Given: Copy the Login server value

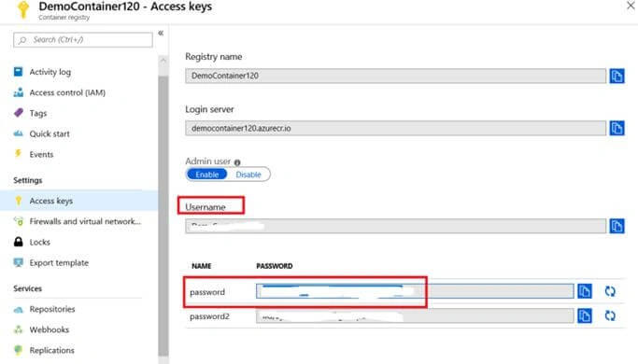Looking at the screenshot, I should pyautogui.click(x=617, y=128).
